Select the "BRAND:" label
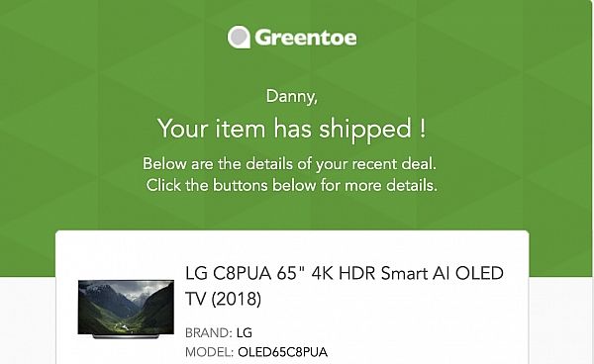 point(208,333)
